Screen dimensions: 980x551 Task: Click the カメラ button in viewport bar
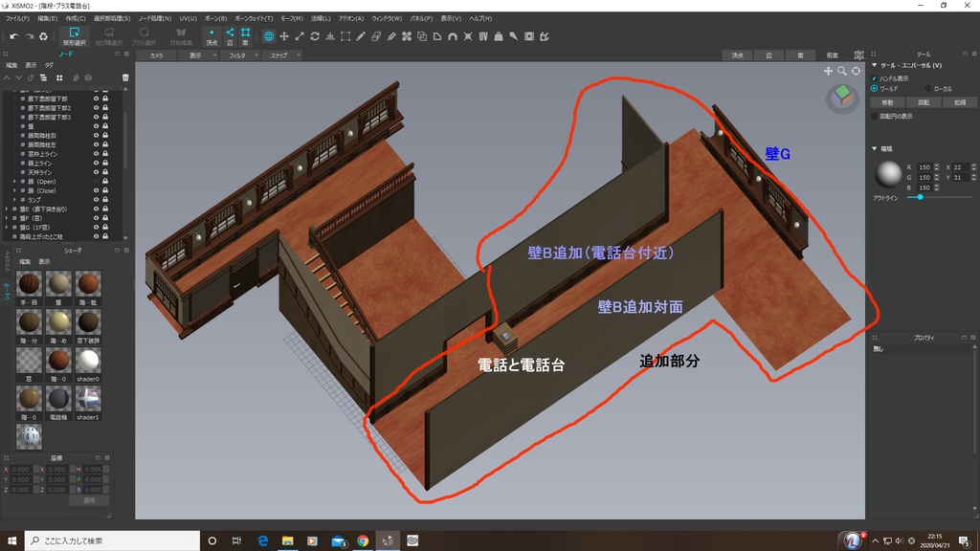point(157,55)
